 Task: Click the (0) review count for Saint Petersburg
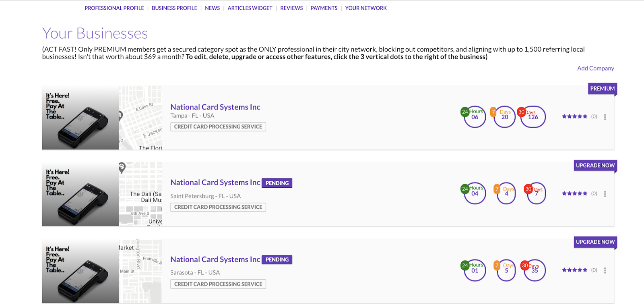click(594, 193)
